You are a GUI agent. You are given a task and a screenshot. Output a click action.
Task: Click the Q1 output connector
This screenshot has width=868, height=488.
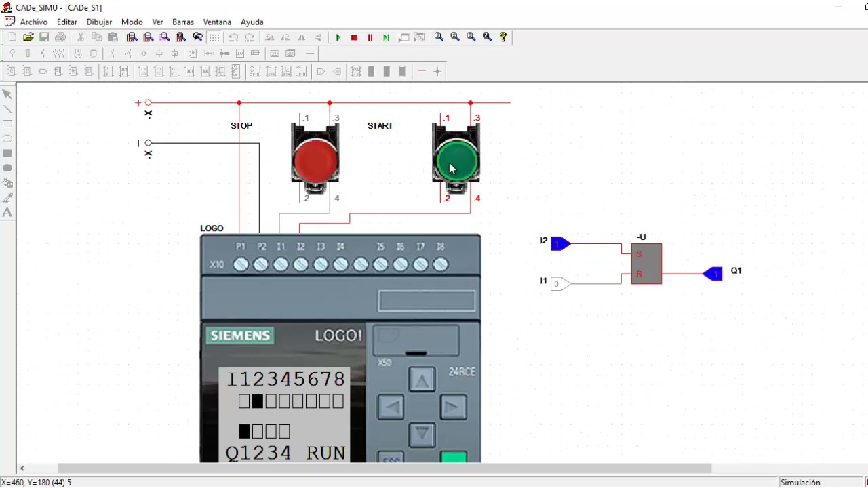point(713,274)
